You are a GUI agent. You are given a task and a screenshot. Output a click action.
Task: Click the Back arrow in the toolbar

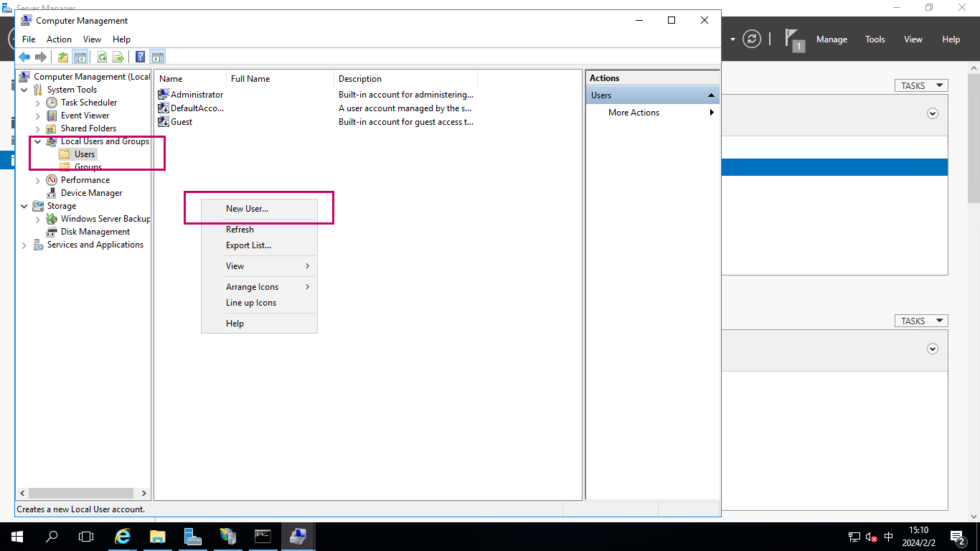coord(24,57)
